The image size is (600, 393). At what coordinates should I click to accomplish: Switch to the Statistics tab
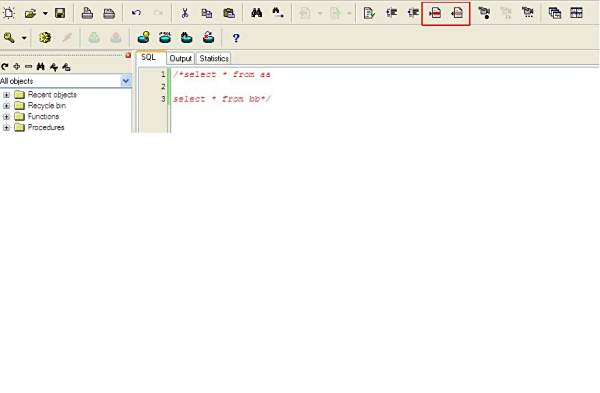point(214,59)
